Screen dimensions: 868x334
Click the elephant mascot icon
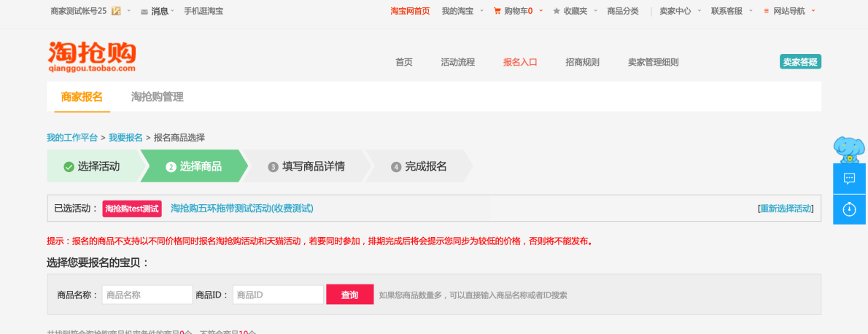[848, 149]
